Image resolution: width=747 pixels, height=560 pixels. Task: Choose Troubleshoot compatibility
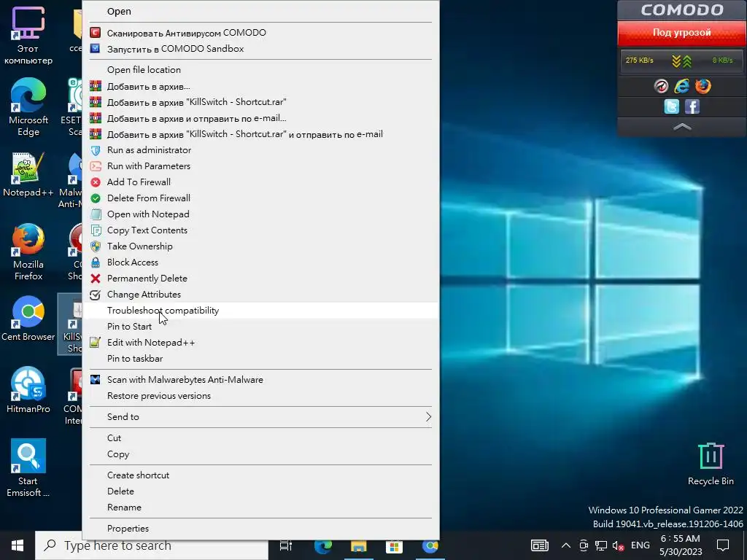(x=260, y=311)
